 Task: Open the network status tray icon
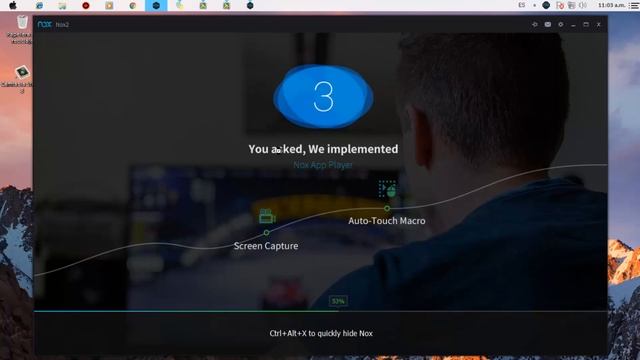(571, 5)
